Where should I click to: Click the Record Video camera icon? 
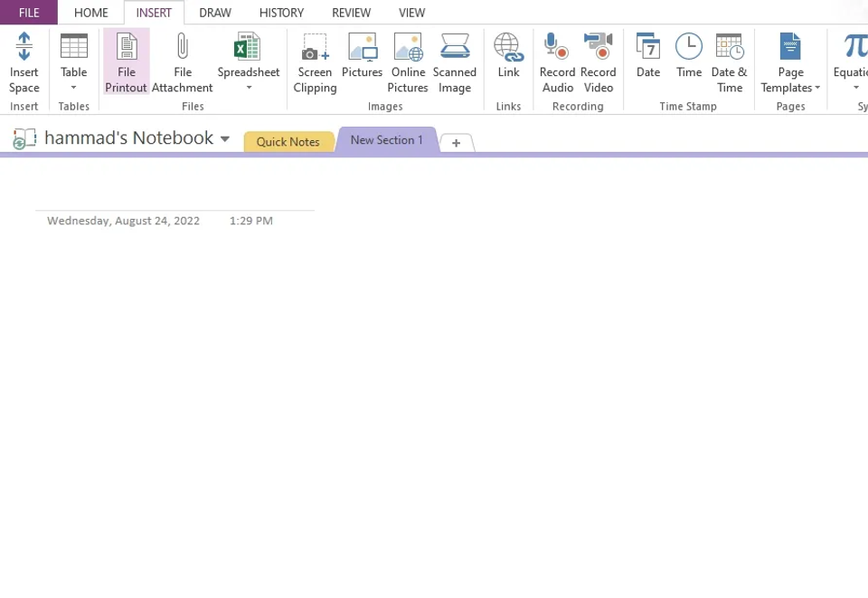pyautogui.click(x=598, y=47)
